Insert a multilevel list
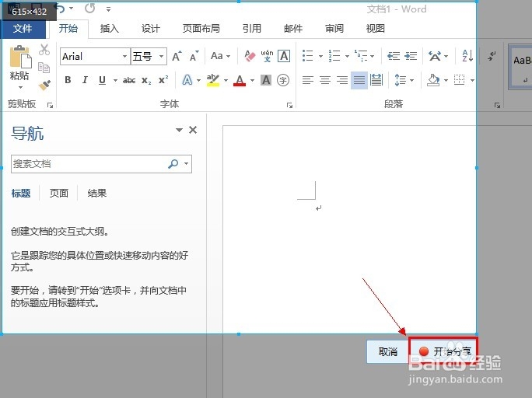Viewport: 532px width, 398px height. (361, 56)
